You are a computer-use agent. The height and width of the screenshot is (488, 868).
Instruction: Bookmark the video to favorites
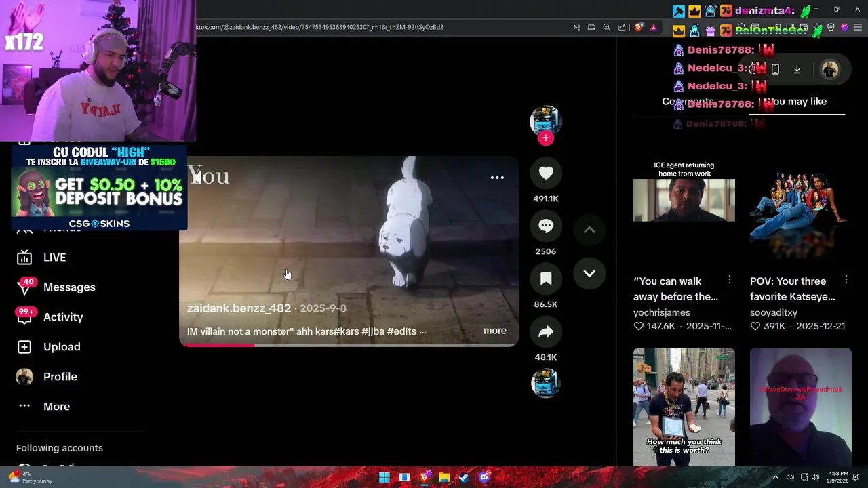click(546, 279)
